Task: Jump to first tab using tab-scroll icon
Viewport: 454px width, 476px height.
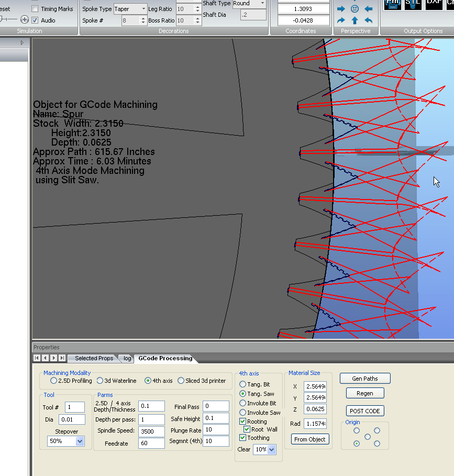Action: 37,358
